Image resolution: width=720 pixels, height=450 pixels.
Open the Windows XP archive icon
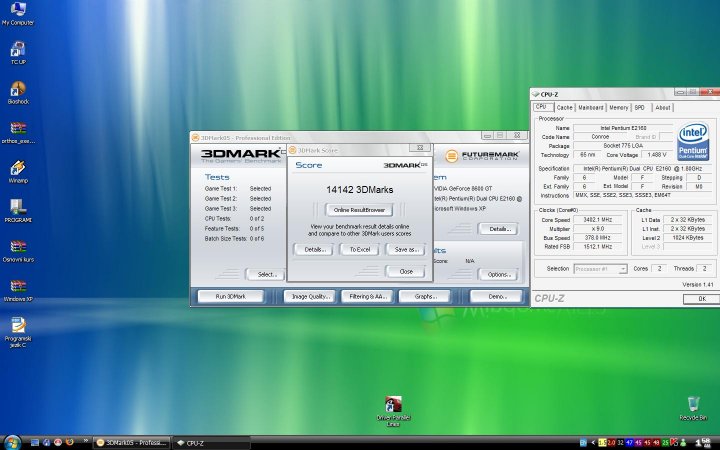coord(18,290)
